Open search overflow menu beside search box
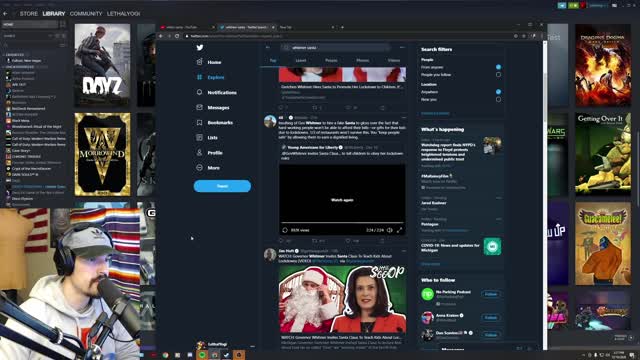This screenshot has height=360, width=640. click(x=402, y=47)
